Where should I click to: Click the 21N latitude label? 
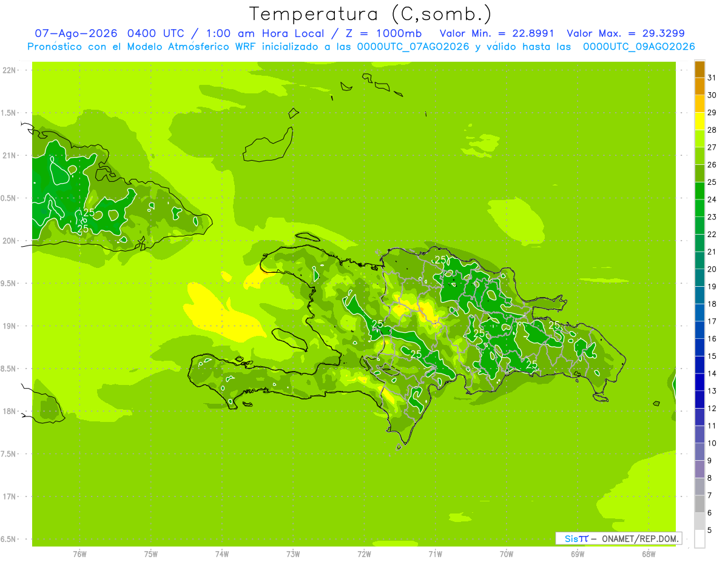click(9, 156)
